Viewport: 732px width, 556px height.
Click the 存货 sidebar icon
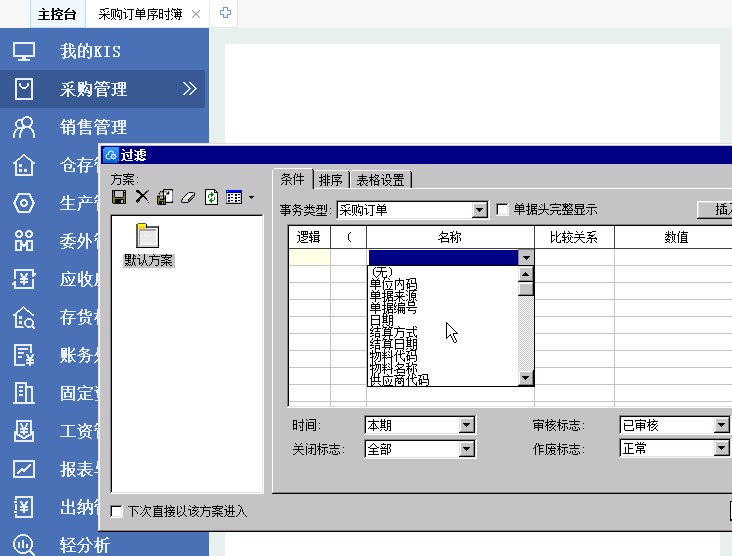[x=24, y=317]
